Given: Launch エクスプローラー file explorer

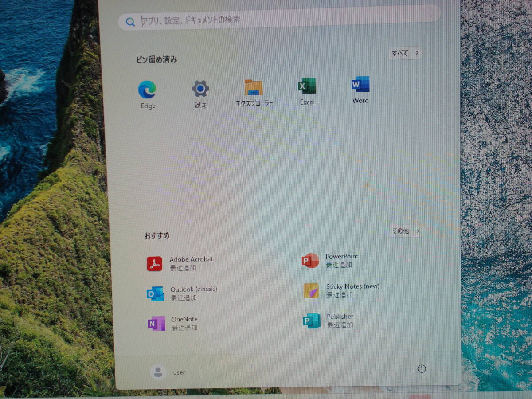Looking at the screenshot, I should pos(254,88).
